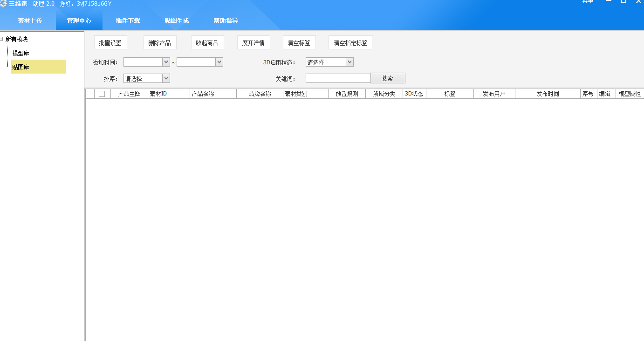Maximize the 三维家 window

623,2
